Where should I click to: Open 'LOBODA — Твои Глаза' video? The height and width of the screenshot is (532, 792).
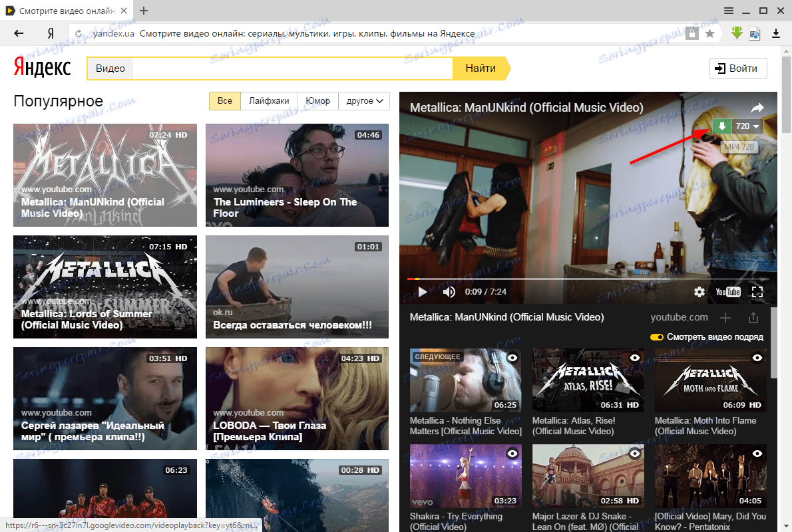297,399
